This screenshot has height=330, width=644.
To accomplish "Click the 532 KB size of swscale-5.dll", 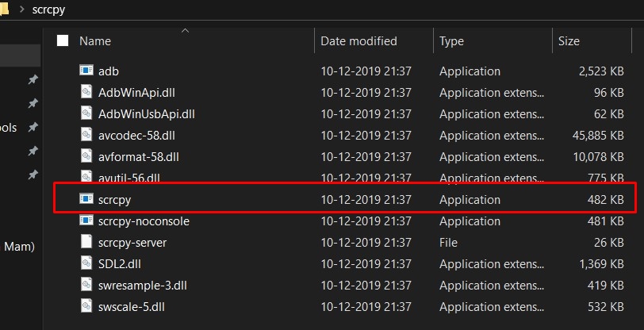I will (605, 306).
